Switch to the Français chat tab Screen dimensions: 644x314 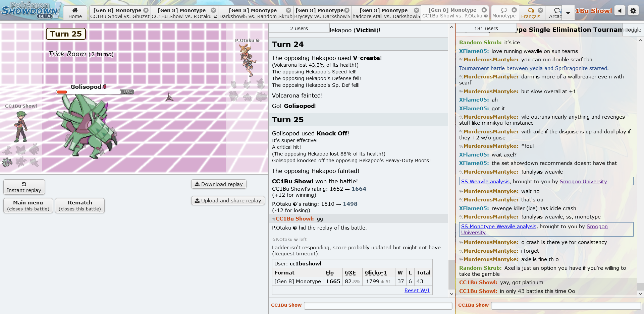[531, 13]
